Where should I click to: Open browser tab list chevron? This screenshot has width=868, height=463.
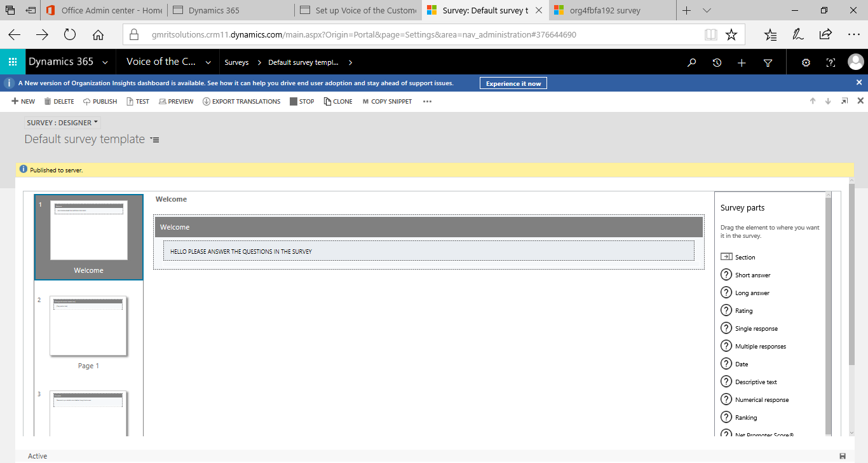[x=707, y=10]
